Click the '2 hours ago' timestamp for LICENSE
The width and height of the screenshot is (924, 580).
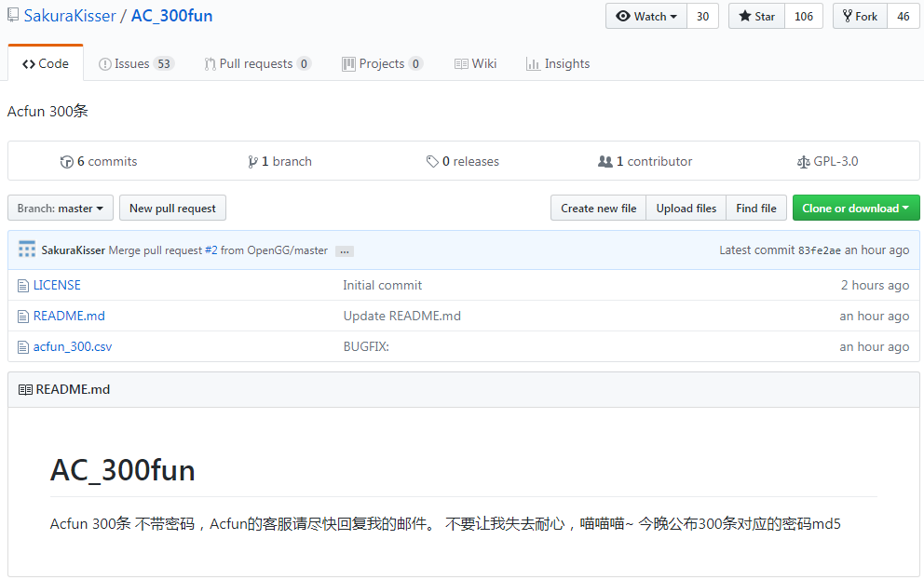[875, 285]
